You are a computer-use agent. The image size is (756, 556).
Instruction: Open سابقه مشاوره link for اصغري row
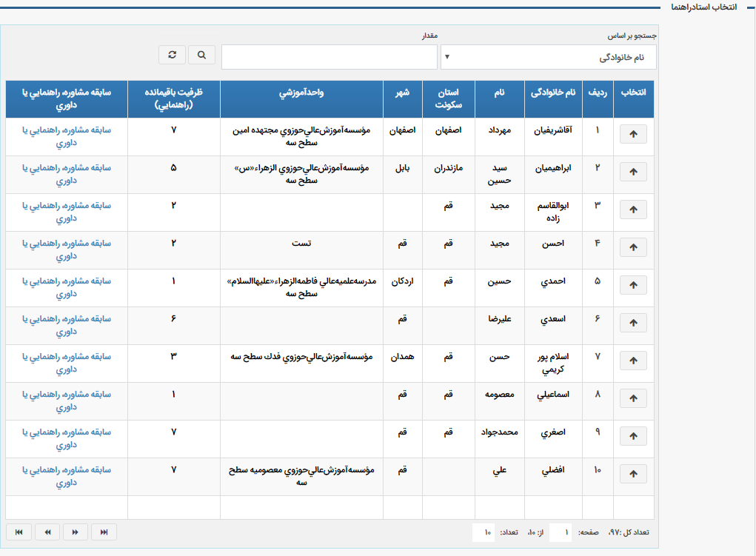coord(67,438)
